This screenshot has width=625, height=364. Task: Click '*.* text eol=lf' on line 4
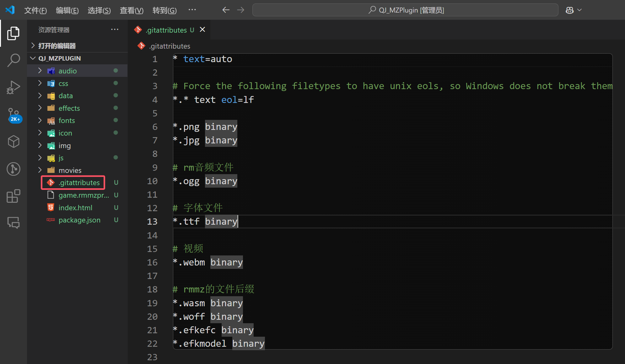213,100
